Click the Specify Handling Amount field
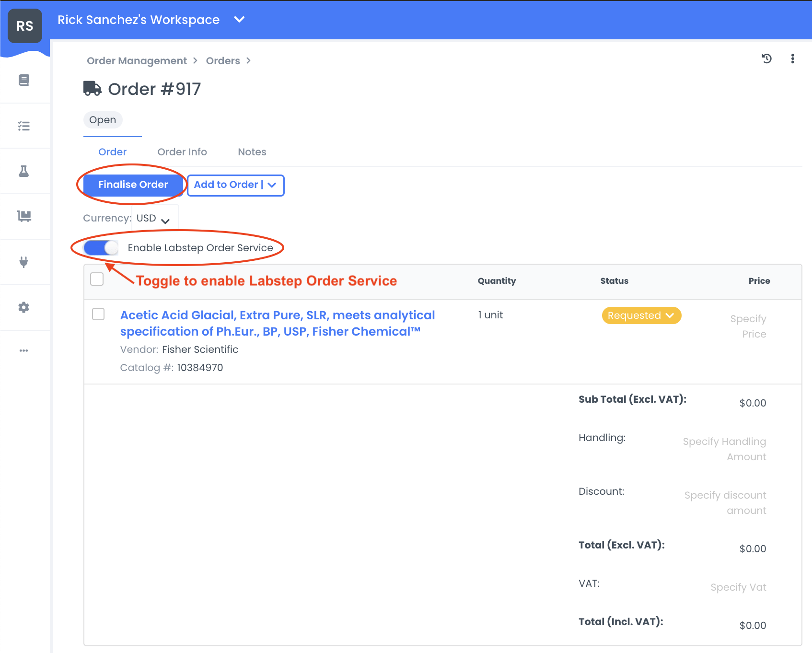Screen dimensions: 812x653 coord(724,449)
